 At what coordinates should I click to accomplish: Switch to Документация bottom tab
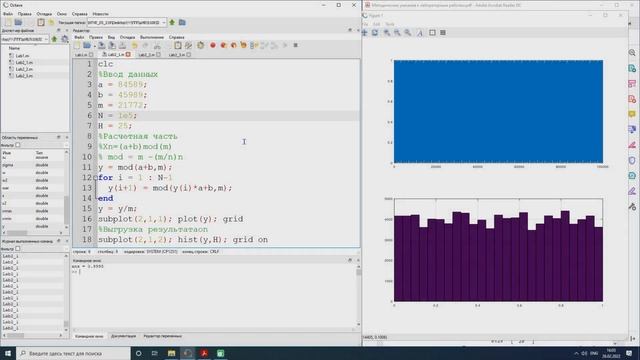(123, 336)
